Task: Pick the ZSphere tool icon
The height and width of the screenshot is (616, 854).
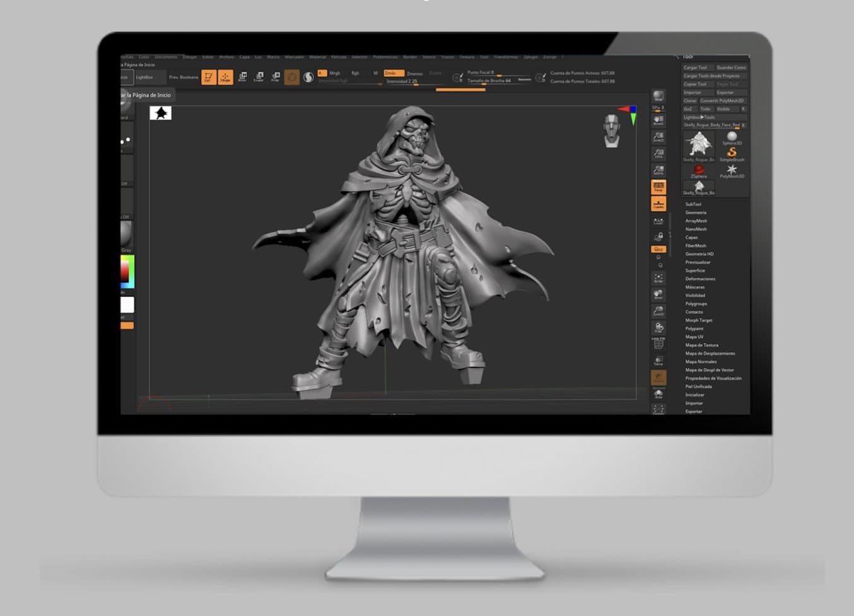Action: coord(699,170)
